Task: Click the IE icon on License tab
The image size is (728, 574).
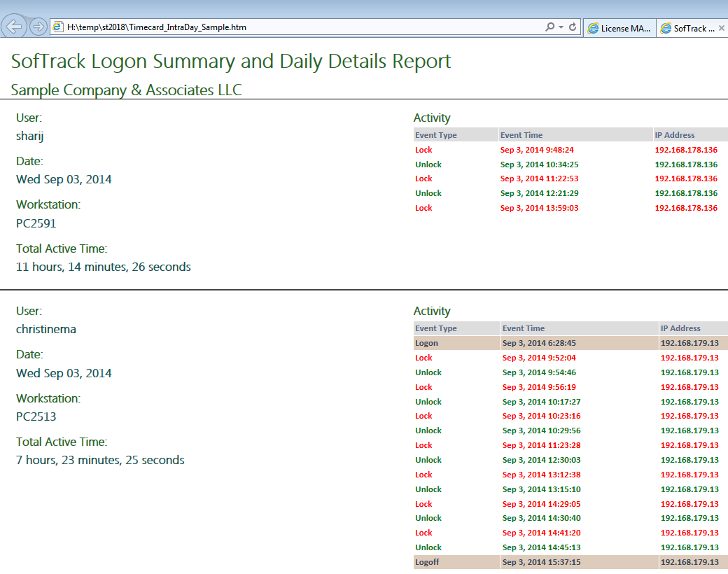Action: click(x=594, y=28)
